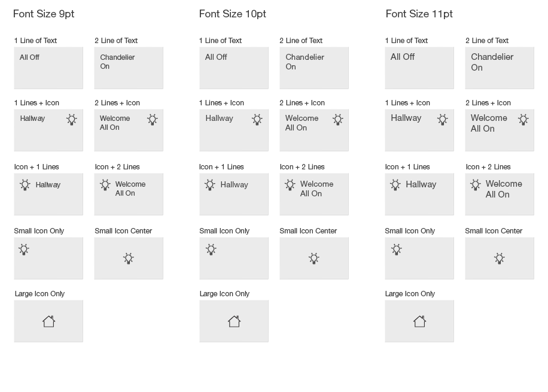548x392 pixels.
Task: Click the centered bulb icon under Font Size 11pt
Action: 500,259
